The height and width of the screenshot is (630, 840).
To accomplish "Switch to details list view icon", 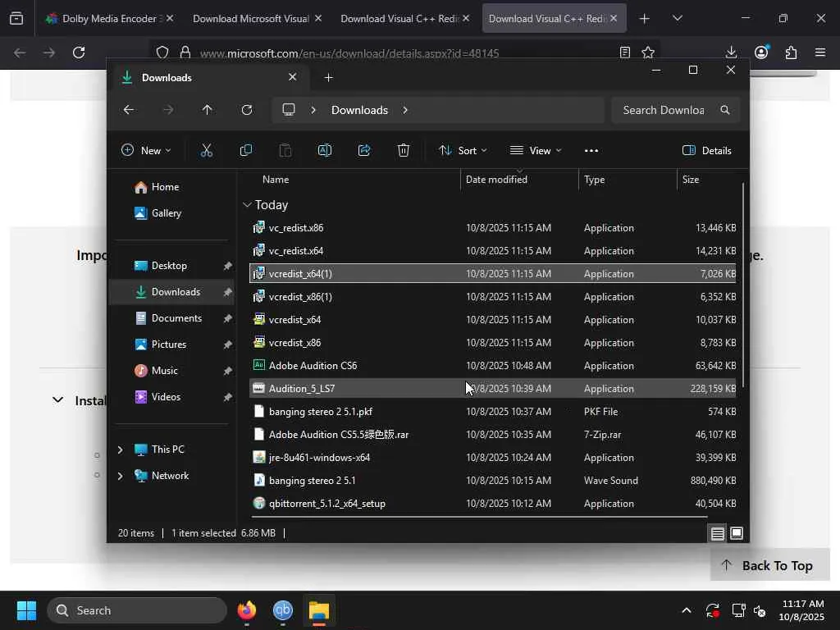I will click(717, 533).
